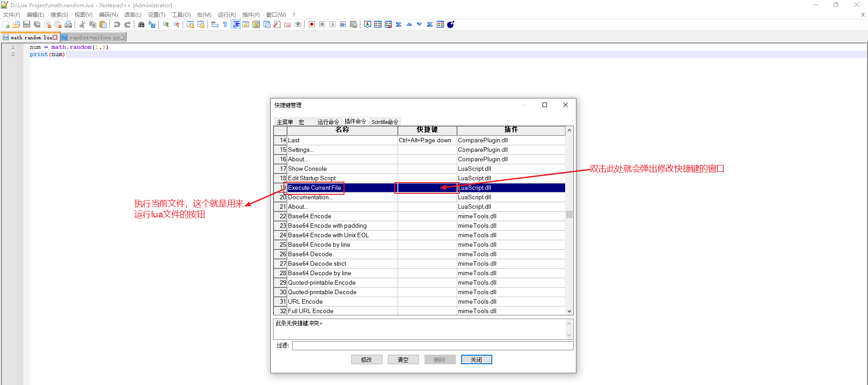Image resolution: width=868 pixels, height=385 pixels.
Task: Select the Show Console row
Action: 420,169
